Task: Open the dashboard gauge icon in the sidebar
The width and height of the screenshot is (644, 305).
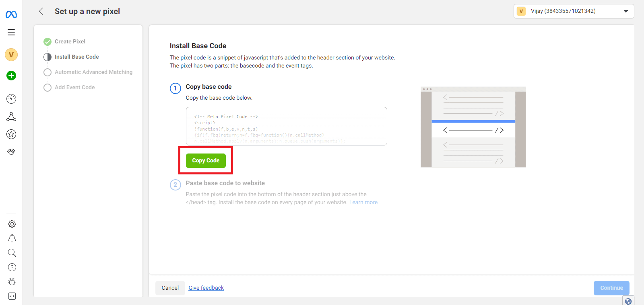Action: coord(11,98)
